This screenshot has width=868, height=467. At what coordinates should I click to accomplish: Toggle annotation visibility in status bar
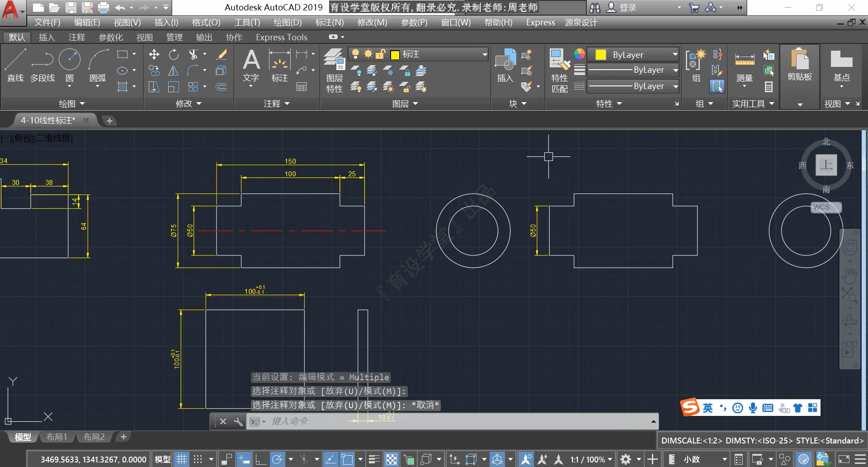[x=526, y=459]
